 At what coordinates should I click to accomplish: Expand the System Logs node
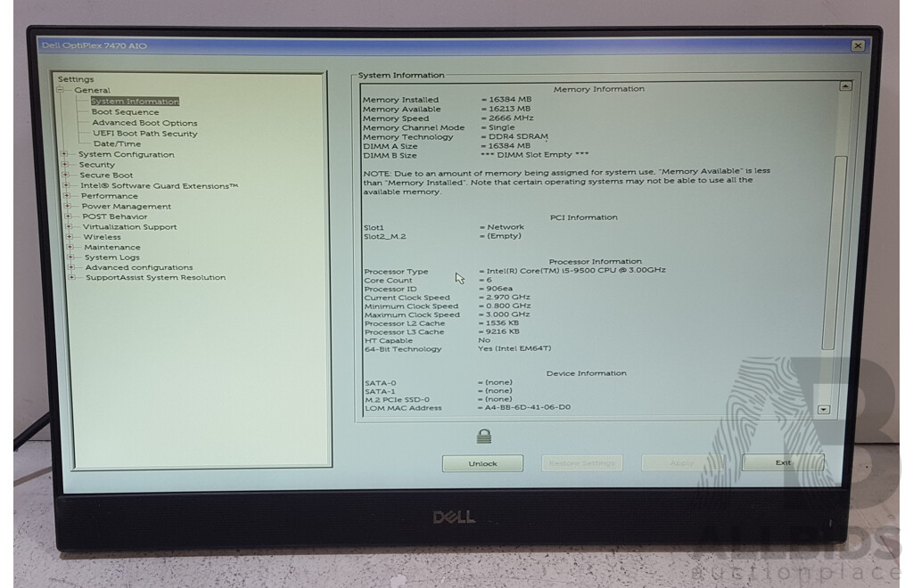coord(70,257)
